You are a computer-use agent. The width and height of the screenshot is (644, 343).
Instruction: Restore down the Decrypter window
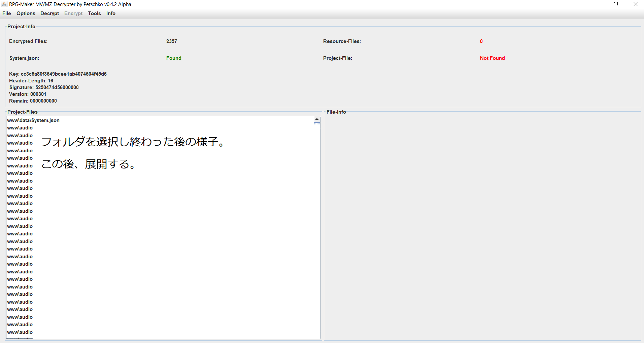point(616,4)
